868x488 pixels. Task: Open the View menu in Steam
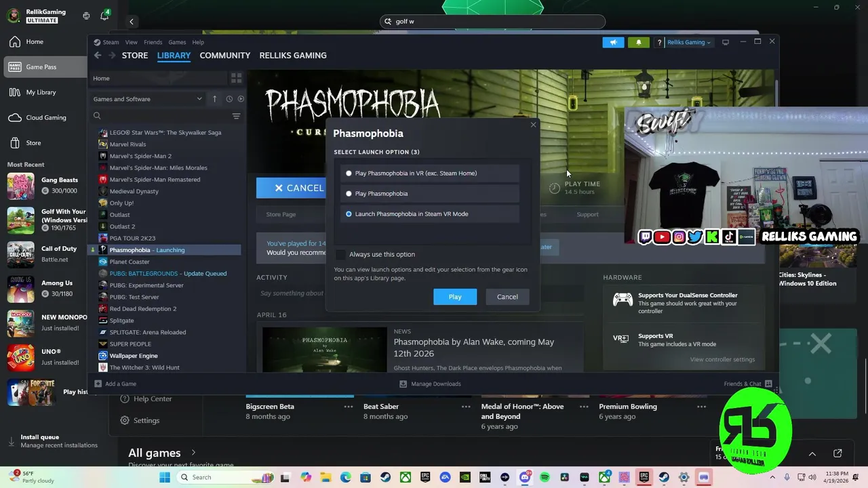pos(132,42)
